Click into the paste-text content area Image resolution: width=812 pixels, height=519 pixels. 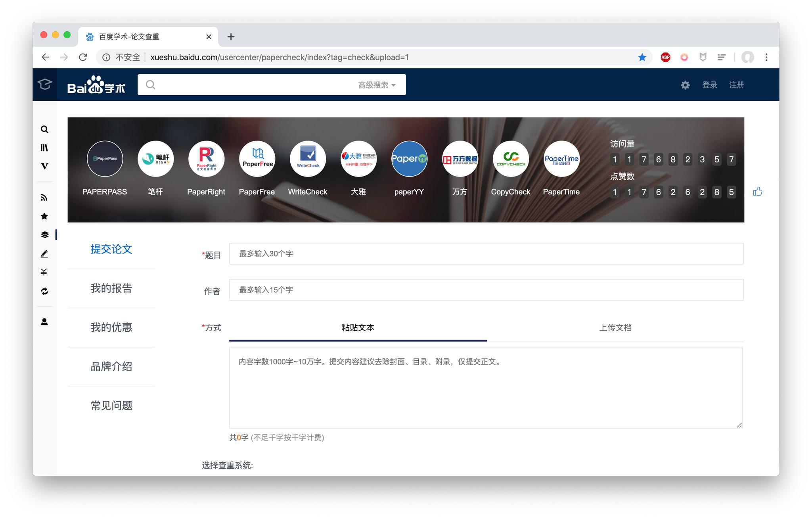tap(486, 388)
